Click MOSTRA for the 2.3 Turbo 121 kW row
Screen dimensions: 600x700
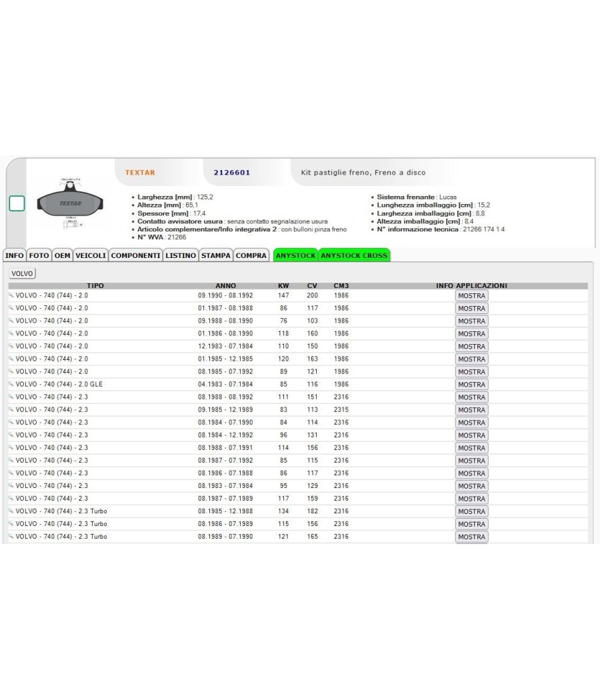coord(471,537)
